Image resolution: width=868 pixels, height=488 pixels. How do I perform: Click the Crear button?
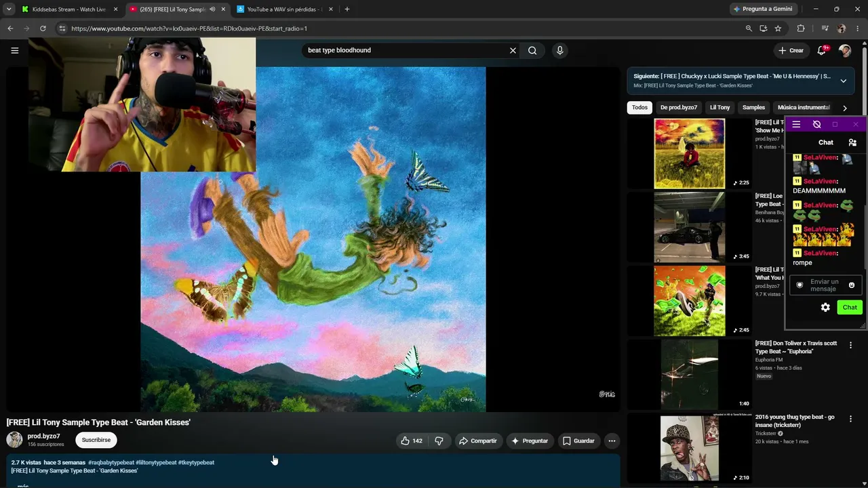point(791,50)
